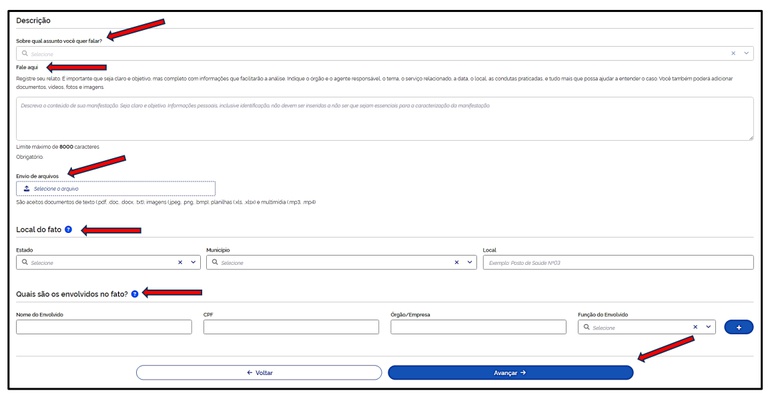The image size is (768, 397).
Task: Click the search icon in Estado field
Action: click(x=24, y=262)
